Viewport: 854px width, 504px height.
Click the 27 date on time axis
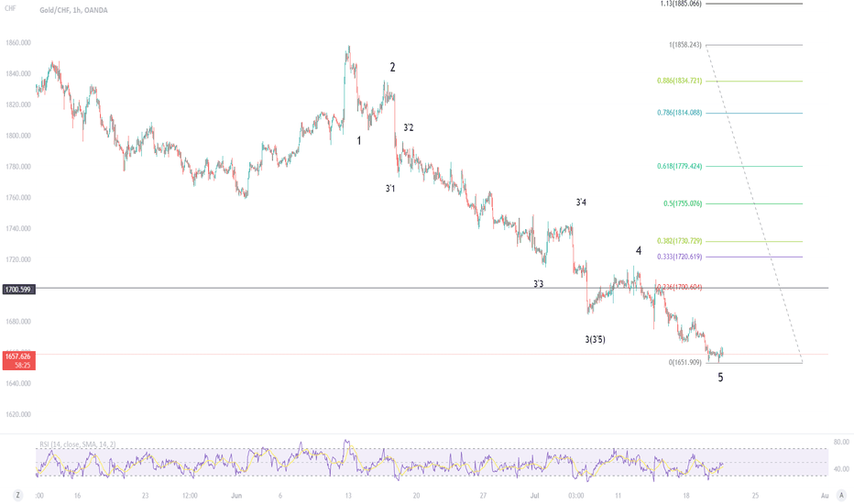click(483, 496)
